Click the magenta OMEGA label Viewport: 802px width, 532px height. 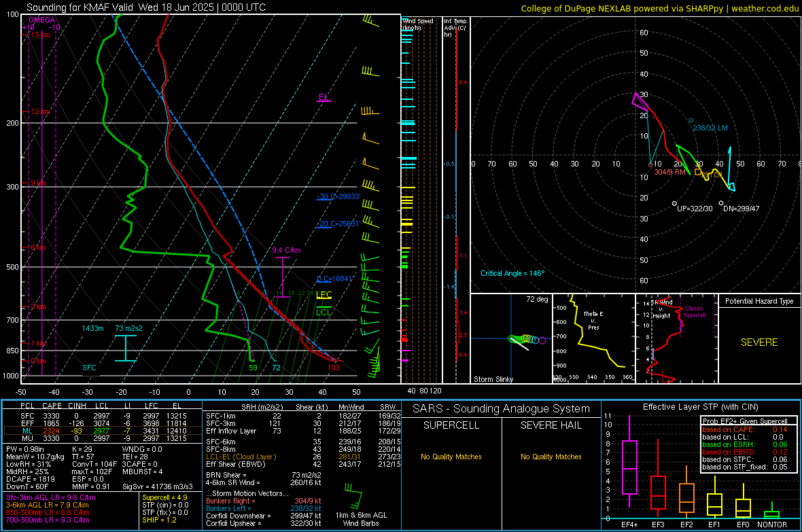pos(42,20)
